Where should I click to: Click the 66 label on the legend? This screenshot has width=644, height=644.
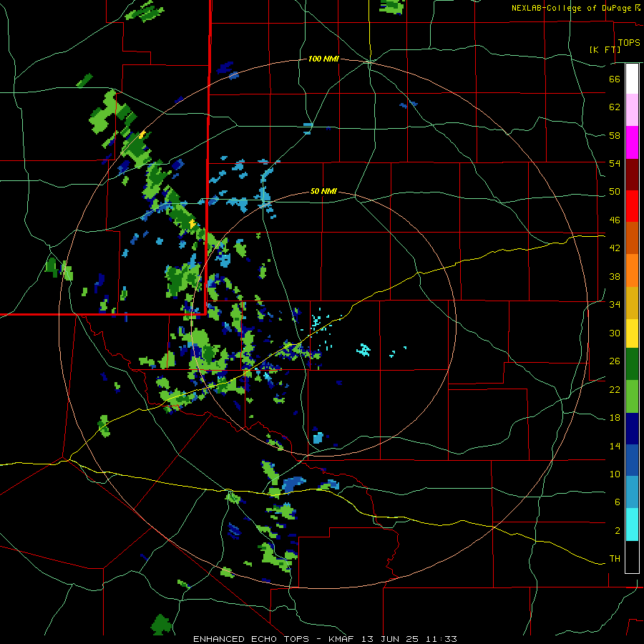tap(615, 79)
